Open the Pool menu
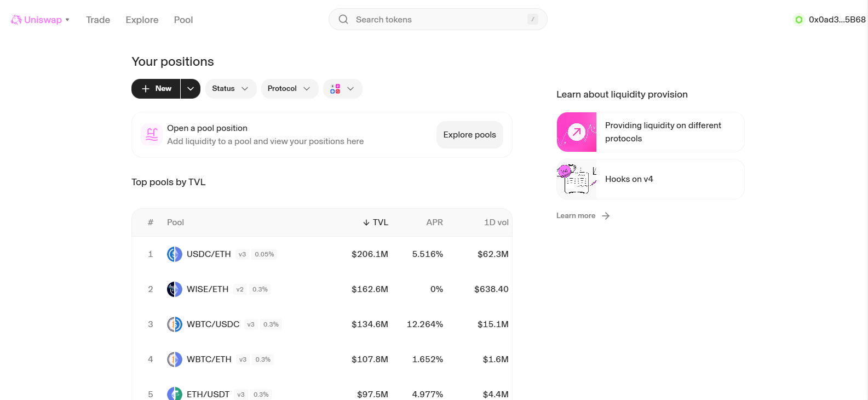Image resolution: width=868 pixels, height=400 pixels. click(x=183, y=20)
